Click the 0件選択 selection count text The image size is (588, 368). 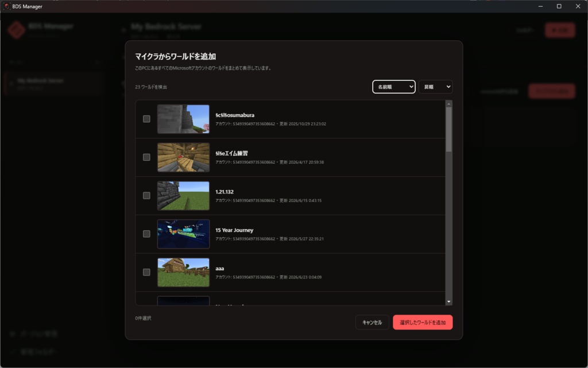143,318
